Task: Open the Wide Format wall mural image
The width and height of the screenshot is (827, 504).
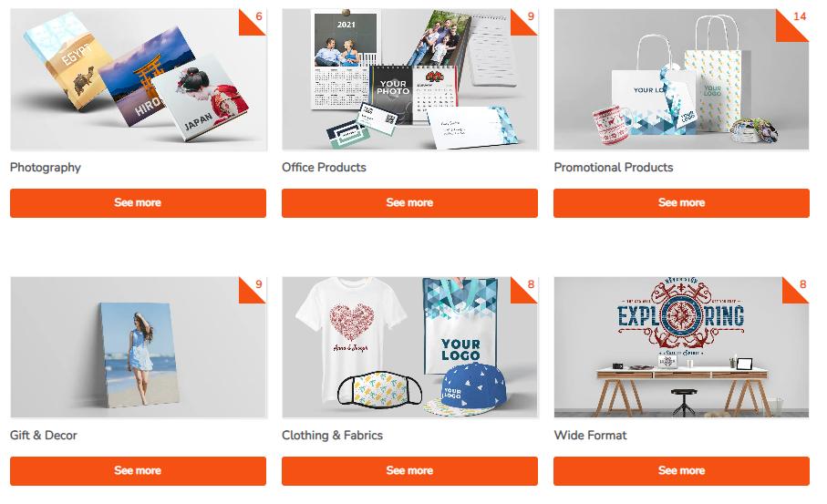Action: (681, 347)
